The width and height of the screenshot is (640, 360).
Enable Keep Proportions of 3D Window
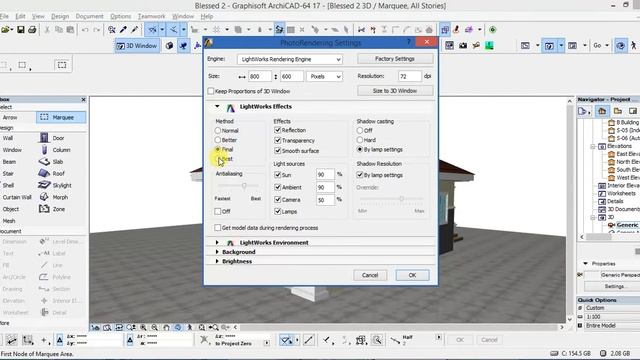pos(211,91)
